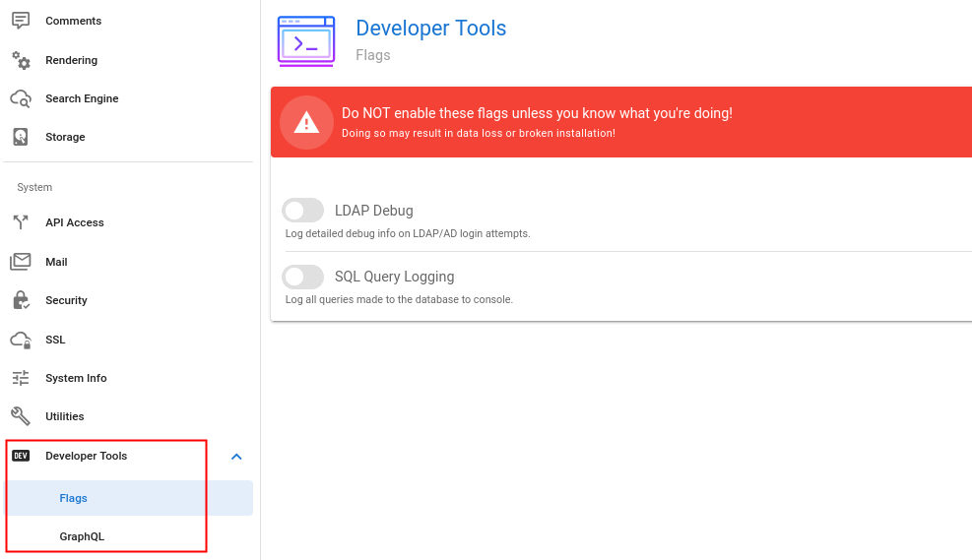Open the GraphQL submenu item

(x=82, y=536)
